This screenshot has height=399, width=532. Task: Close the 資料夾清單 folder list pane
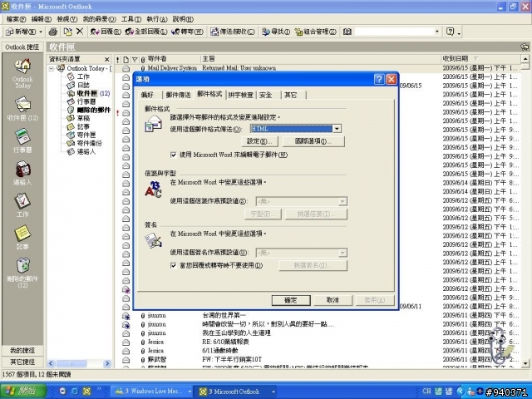107,59
